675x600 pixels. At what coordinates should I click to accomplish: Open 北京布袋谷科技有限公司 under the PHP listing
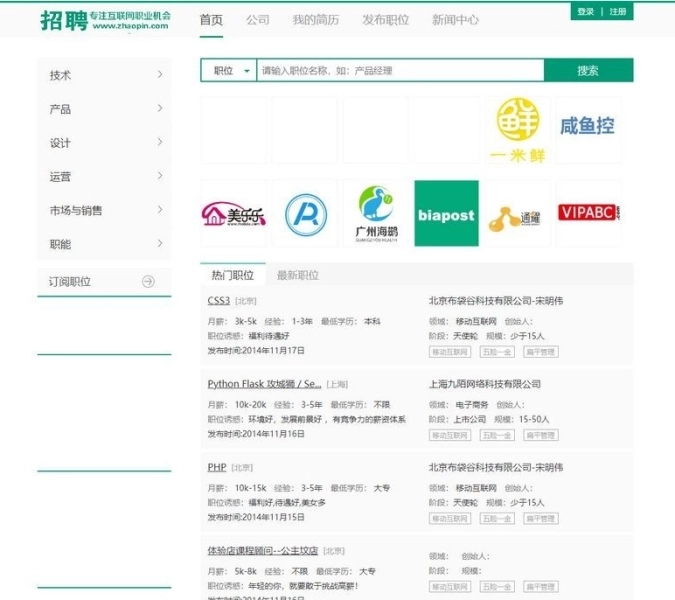pos(496,467)
